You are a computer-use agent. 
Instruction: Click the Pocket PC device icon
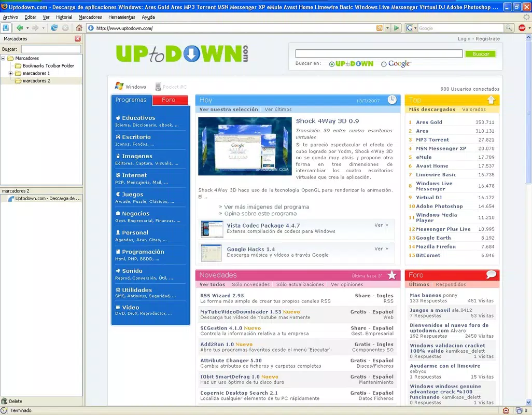coord(158,87)
